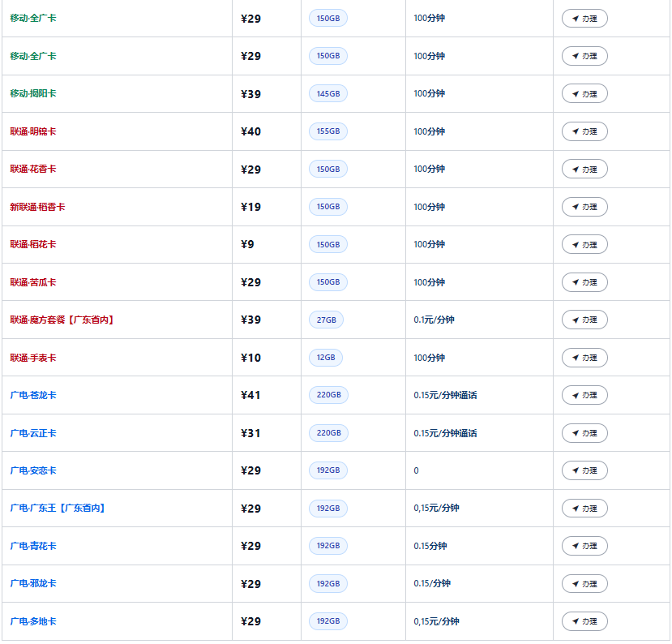Click 办理 for 广电·多地卡

584,621
